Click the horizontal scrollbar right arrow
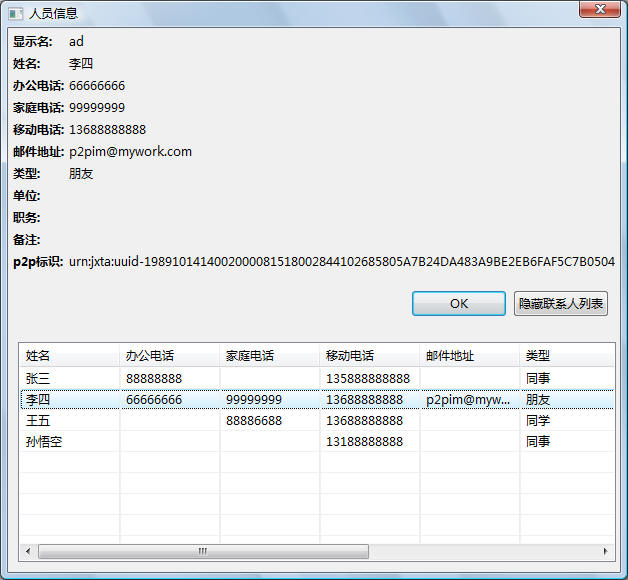 pos(605,551)
